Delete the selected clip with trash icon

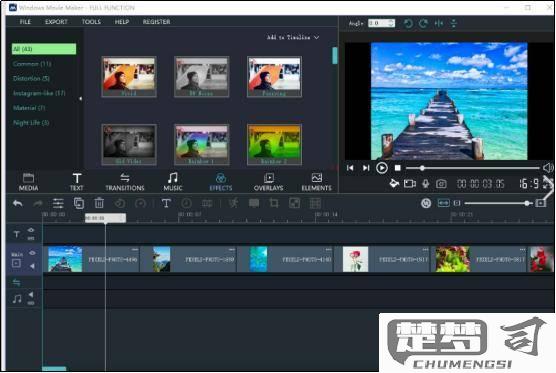click(99, 203)
